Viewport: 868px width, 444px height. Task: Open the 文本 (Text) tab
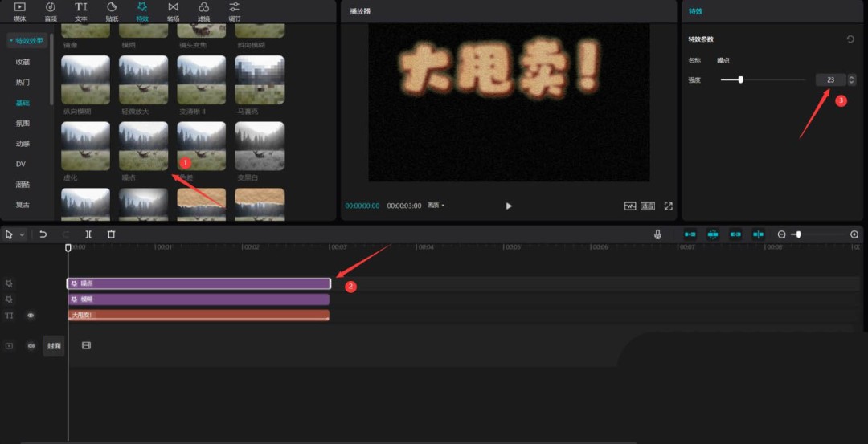[x=81, y=11]
